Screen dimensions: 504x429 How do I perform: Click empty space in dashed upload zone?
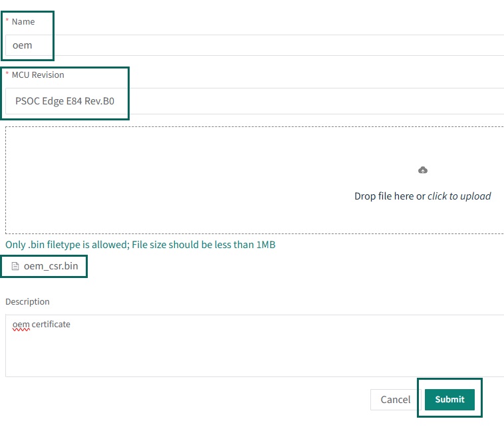166,180
